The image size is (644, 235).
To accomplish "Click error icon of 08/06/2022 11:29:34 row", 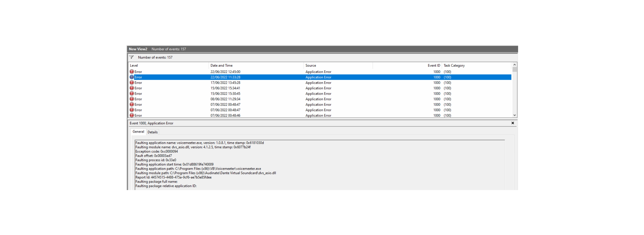I will coord(132,99).
